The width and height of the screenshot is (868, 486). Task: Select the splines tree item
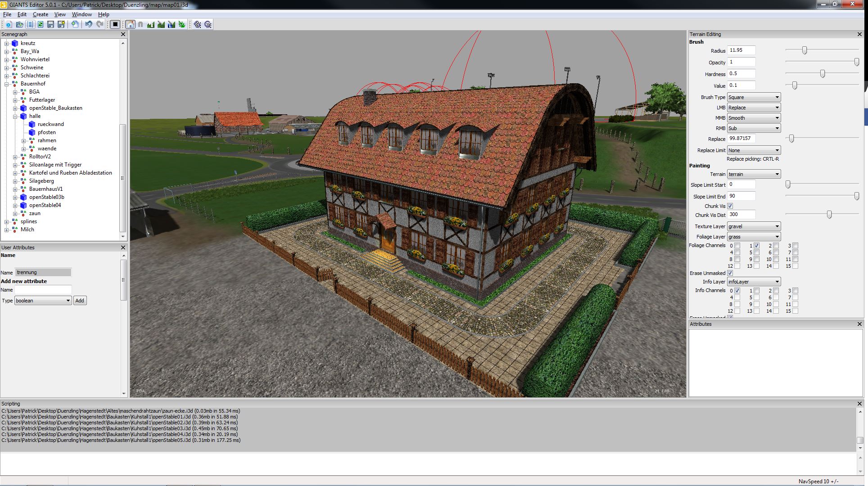click(29, 221)
